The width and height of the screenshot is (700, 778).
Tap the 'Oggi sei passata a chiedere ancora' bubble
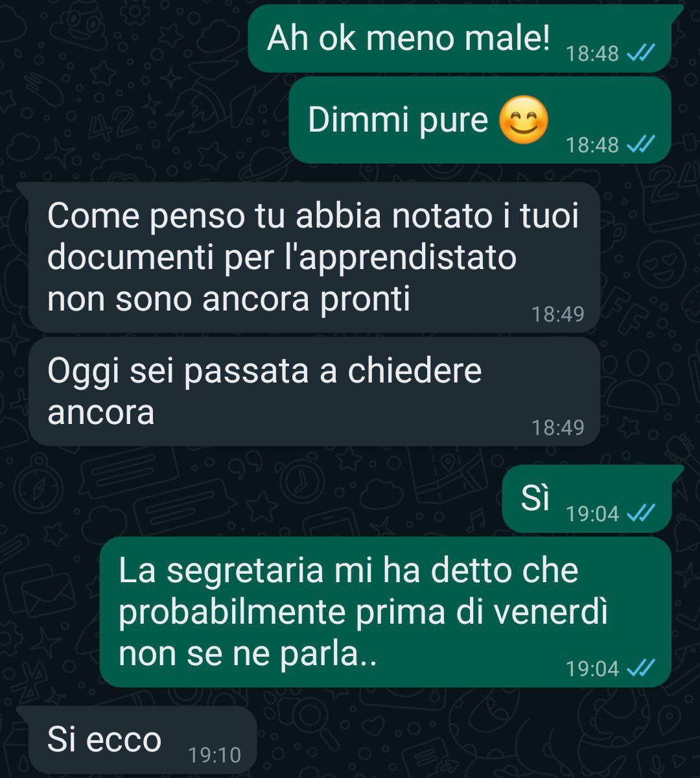[x=314, y=392]
